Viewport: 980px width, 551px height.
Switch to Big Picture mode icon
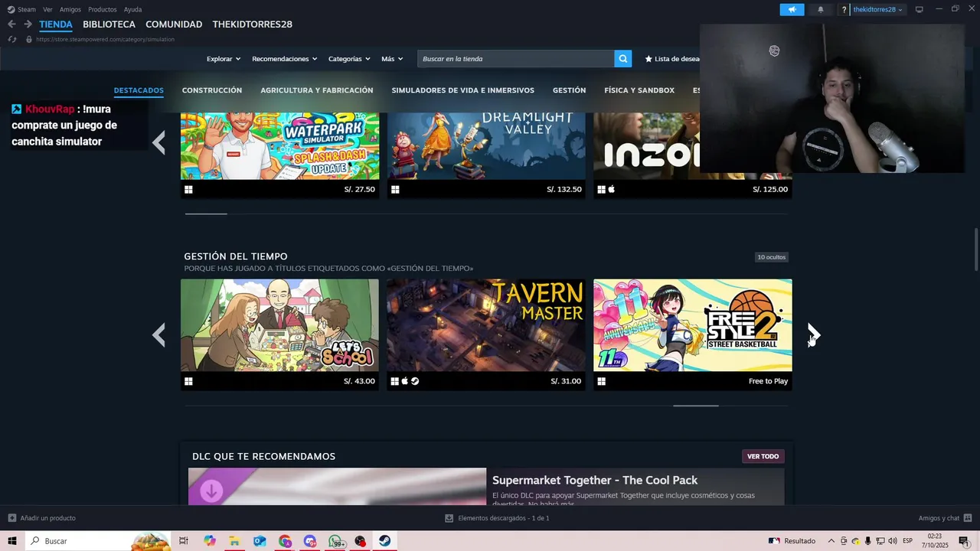[920, 9]
